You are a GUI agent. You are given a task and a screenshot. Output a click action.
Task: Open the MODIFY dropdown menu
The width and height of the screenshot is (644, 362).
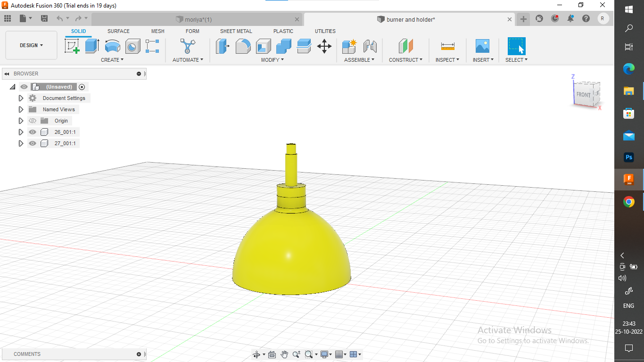[x=272, y=60]
